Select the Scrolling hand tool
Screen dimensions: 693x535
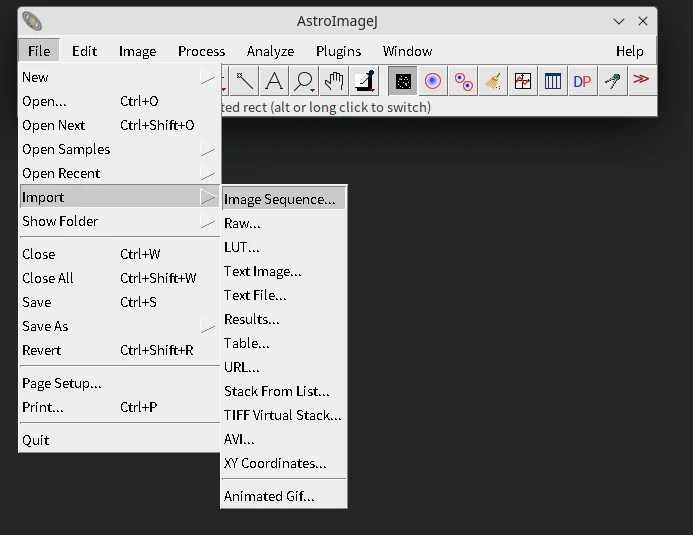pyautogui.click(x=334, y=81)
